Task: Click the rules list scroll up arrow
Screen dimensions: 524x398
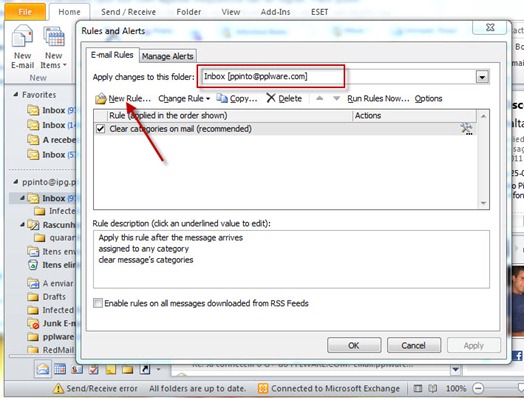Action: click(x=483, y=116)
